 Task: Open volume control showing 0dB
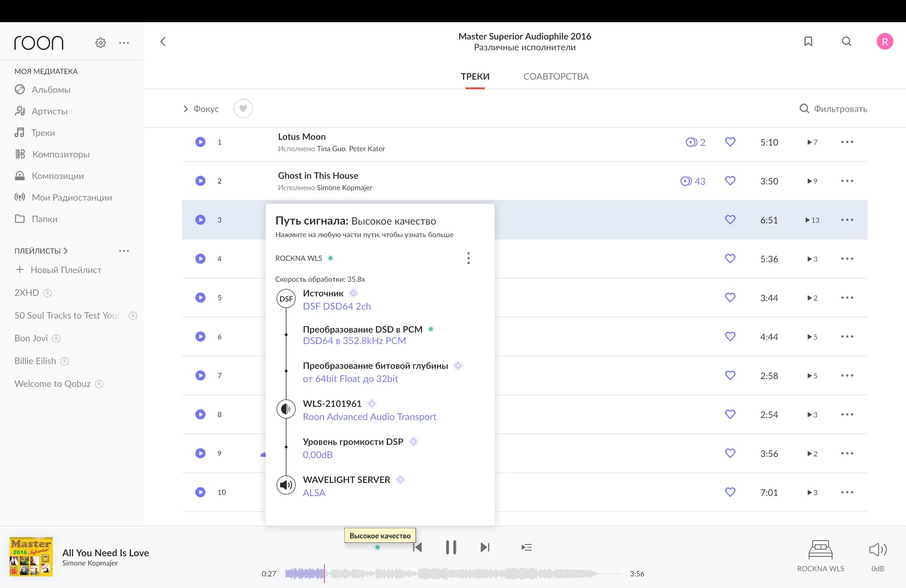[x=878, y=555]
